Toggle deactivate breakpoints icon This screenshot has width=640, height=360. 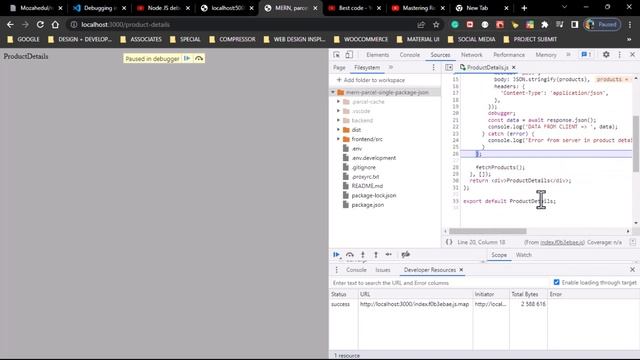pos(405,255)
